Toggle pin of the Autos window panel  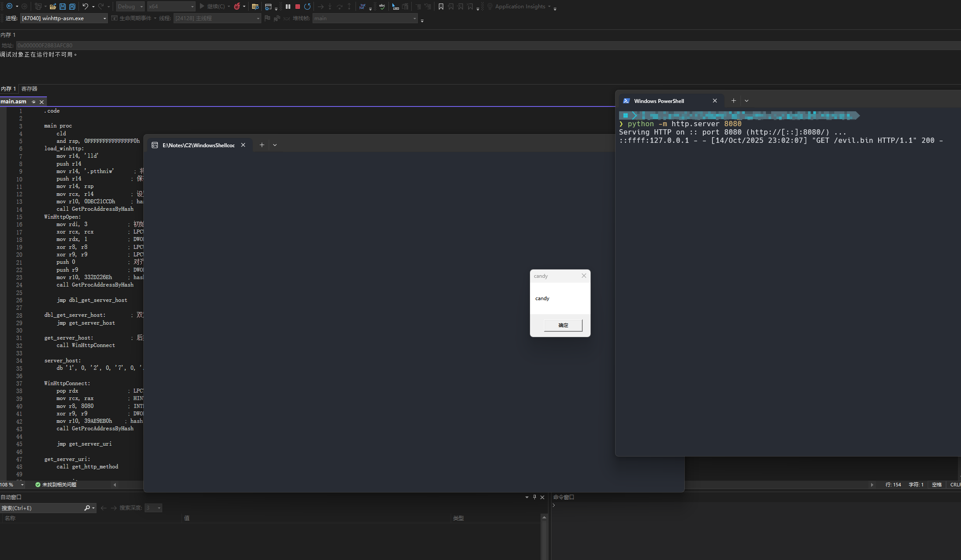tap(534, 497)
